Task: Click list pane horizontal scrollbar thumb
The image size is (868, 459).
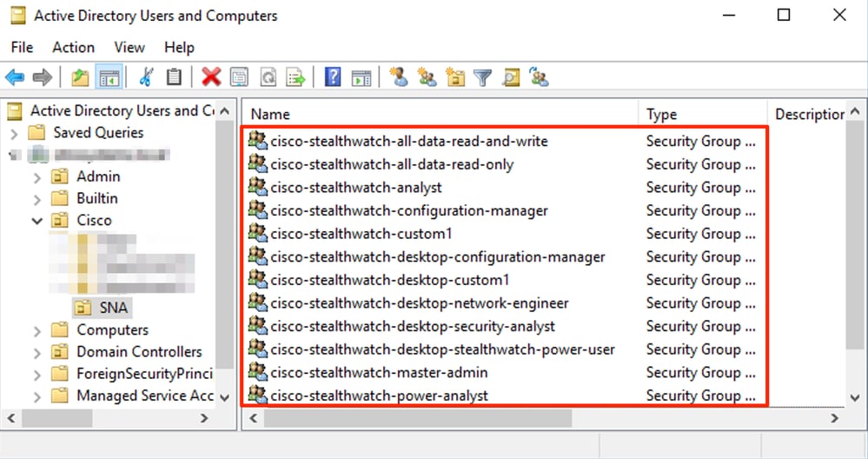Action: 418,419
